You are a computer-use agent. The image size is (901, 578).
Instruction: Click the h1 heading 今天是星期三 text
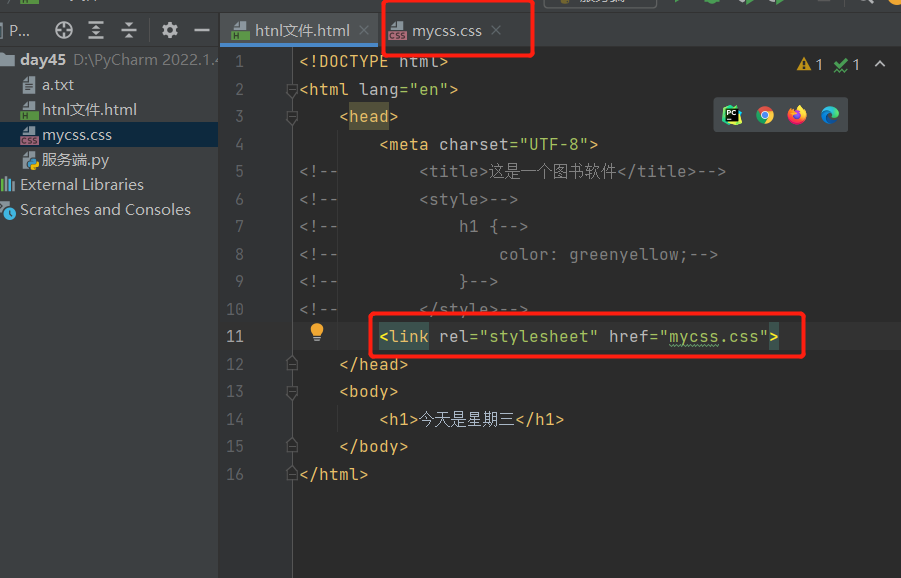click(x=467, y=419)
